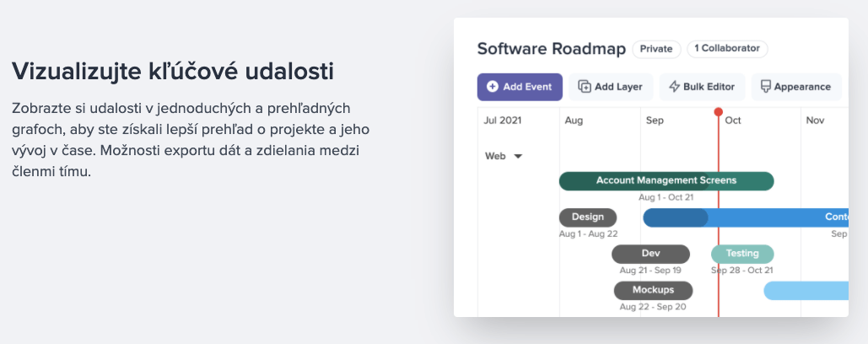Open the 1 Collaborator badge
Image resolution: width=868 pixels, height=344 pixels.
click(x=727, y=49)
